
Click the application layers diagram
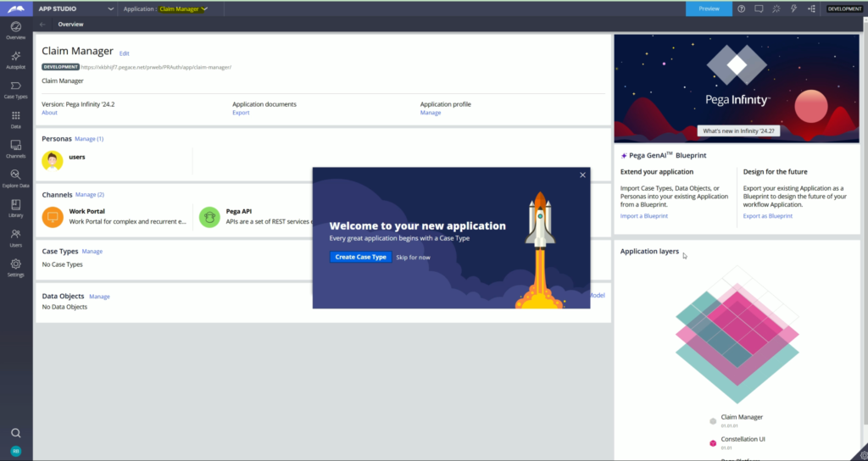pos(737,334)
